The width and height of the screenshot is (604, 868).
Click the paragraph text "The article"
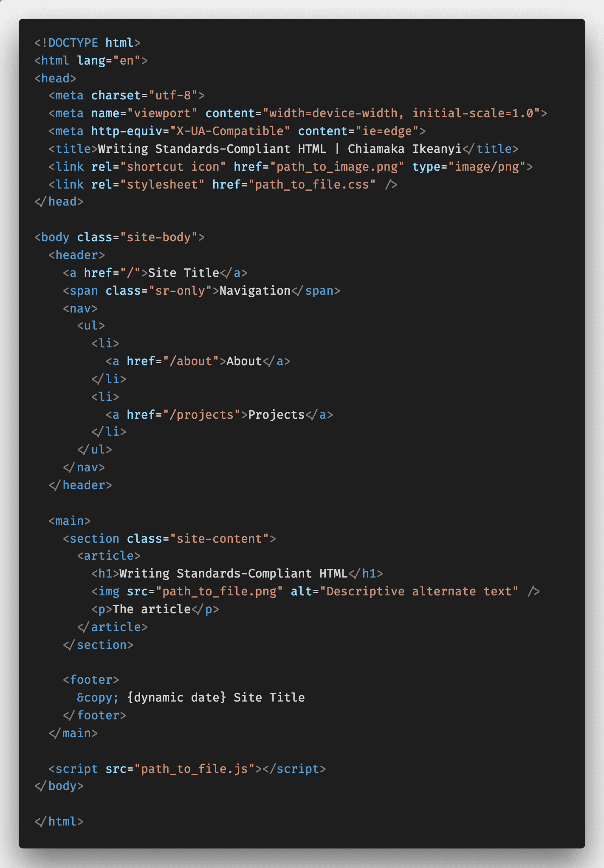(152, 609)
